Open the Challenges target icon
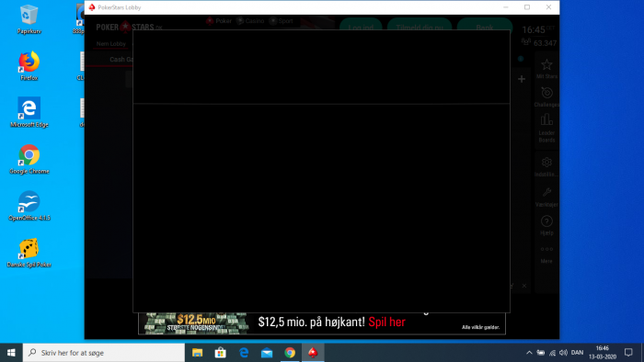 [546, 93]
